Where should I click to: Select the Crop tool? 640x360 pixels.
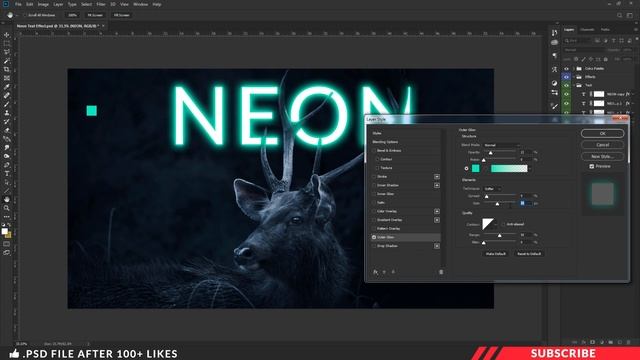point(7,69)
